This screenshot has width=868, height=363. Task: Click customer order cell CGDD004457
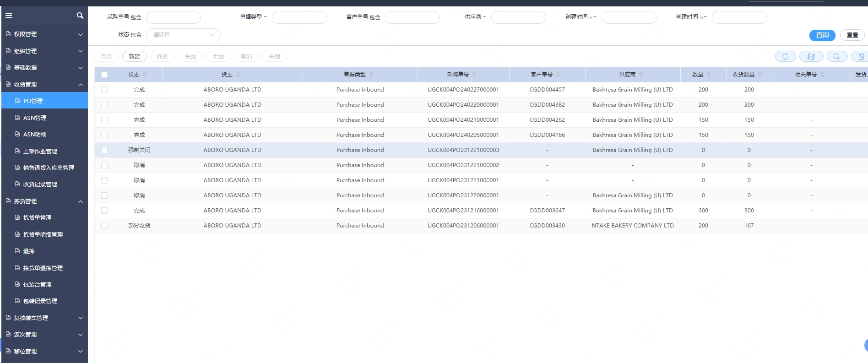547,90
